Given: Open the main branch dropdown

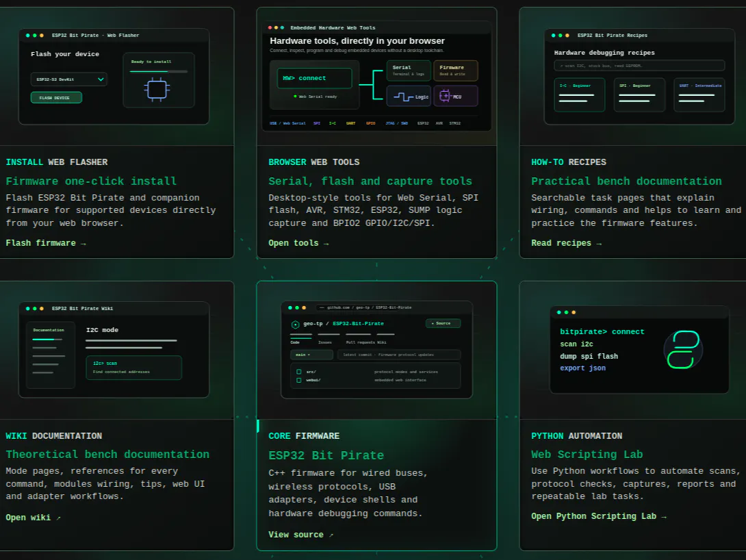Looking at the screenshot, I should pos(311,355).
